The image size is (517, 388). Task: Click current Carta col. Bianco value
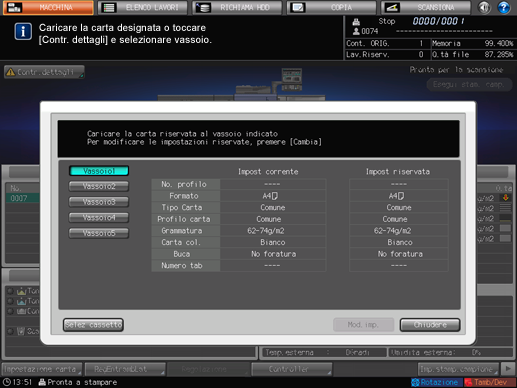[272, 242]
